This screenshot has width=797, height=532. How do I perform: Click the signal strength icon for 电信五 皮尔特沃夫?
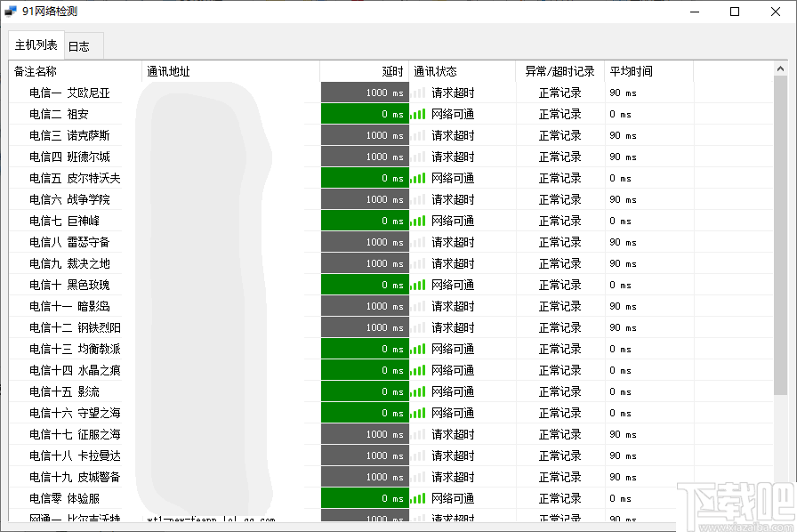(417, 177)
